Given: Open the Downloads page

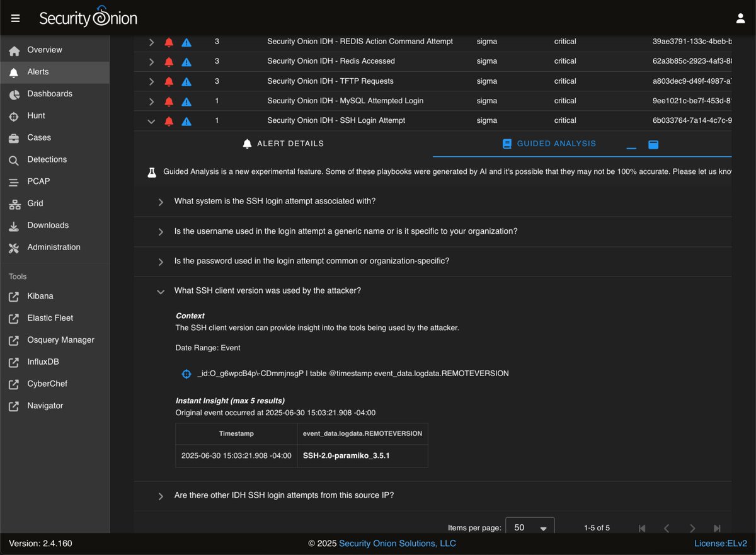Looking at the screenshot, I should [55, 225].
